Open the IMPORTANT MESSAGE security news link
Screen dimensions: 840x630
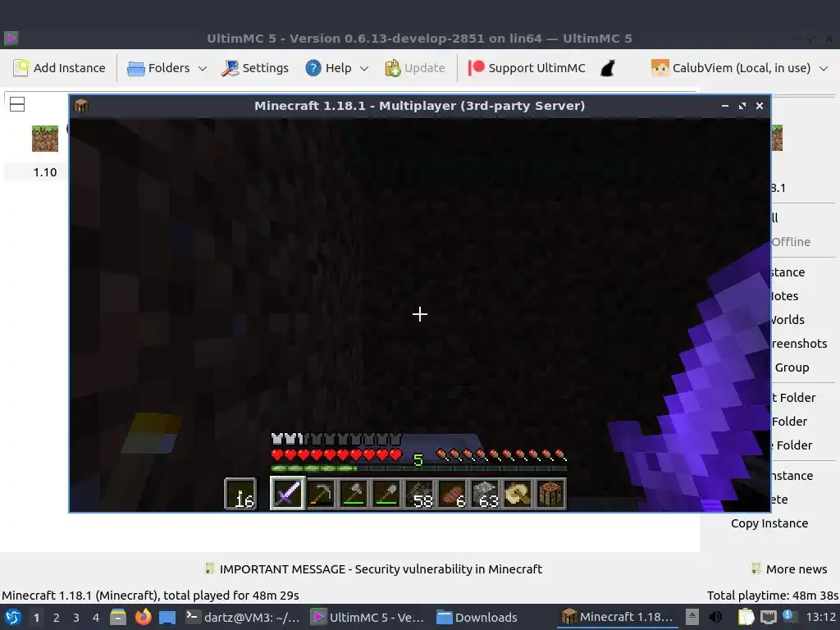tap(373, 569)
